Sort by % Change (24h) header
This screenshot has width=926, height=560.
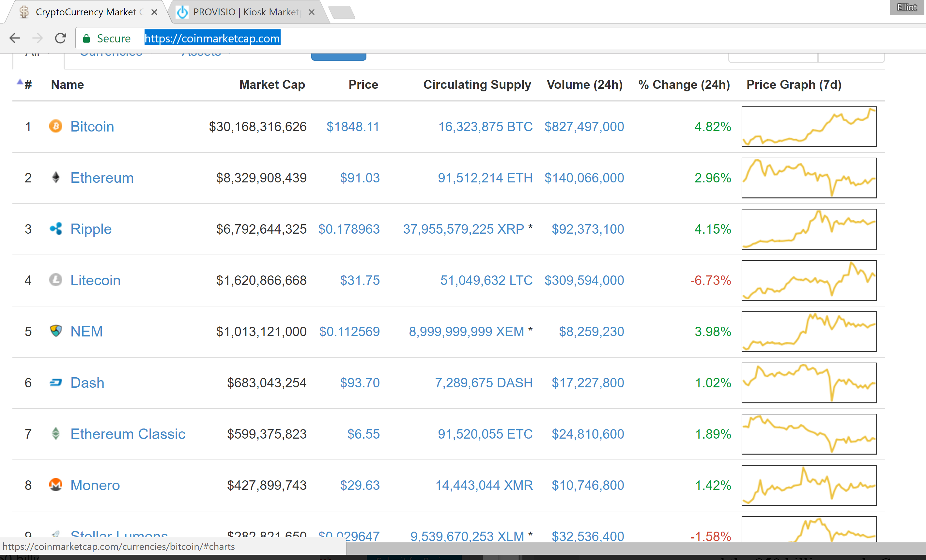[684, 85]
